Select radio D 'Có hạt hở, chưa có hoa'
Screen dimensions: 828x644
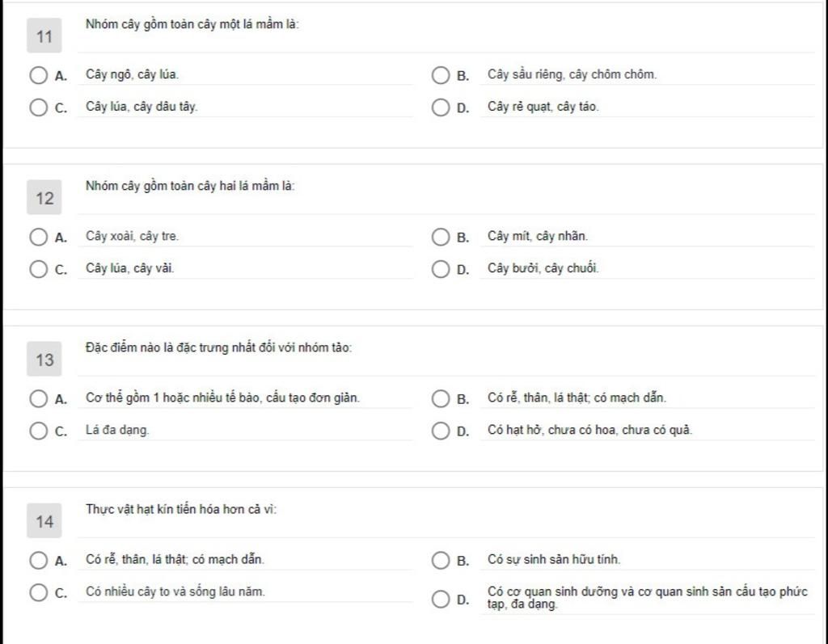click(x=440, y=431)
